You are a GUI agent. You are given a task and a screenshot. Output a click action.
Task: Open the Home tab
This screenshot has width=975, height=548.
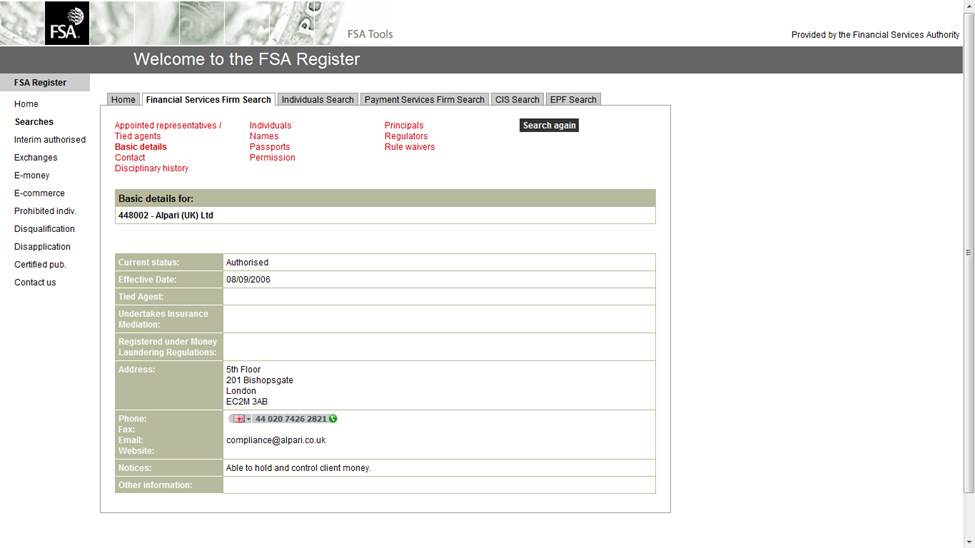point(123,100)
